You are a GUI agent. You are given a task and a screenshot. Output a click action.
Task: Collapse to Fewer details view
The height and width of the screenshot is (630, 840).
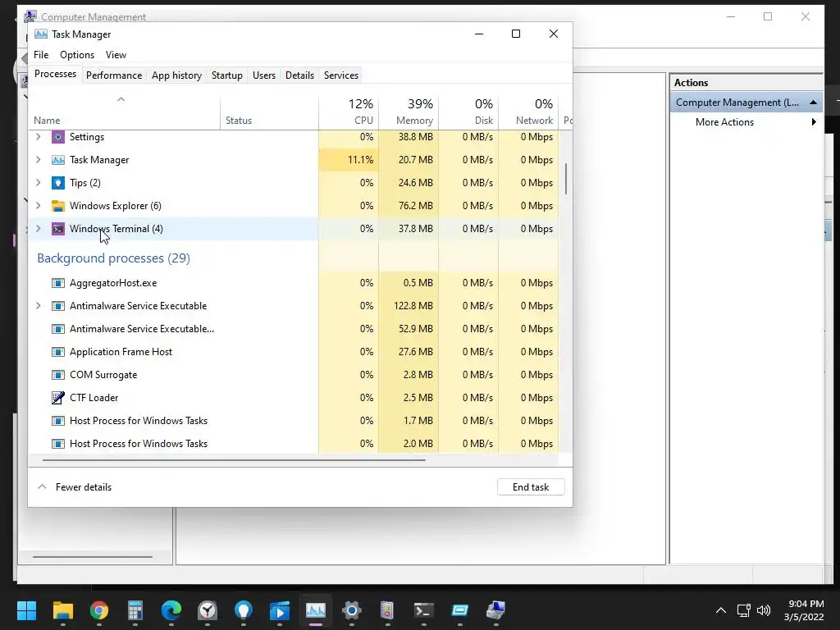(x=75, y=487)
